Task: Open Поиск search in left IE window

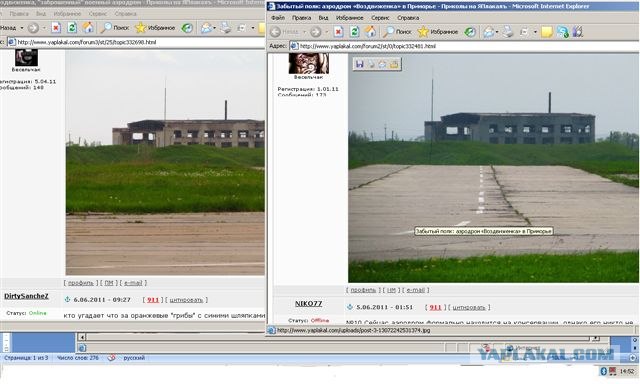Action: [115, 28]
